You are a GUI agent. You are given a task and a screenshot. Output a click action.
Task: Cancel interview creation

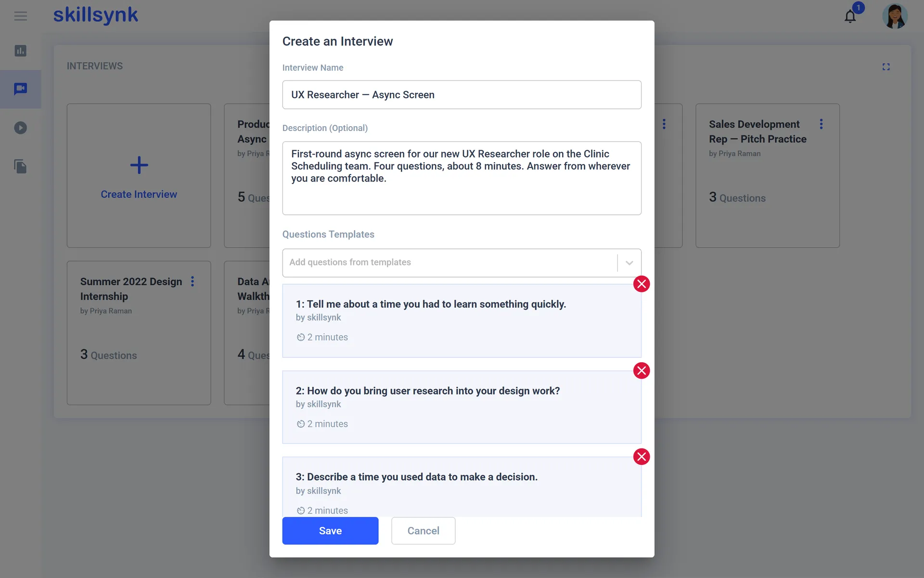point(423,531)
